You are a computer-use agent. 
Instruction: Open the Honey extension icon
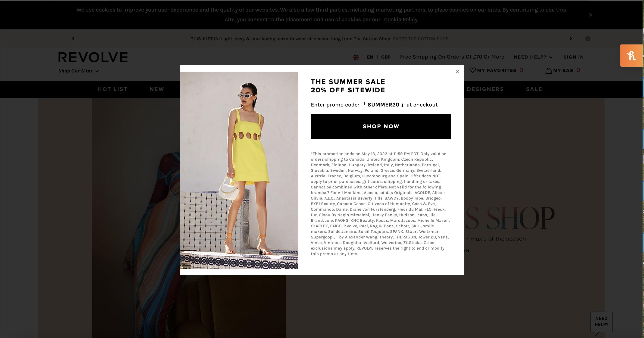[631, 56]
